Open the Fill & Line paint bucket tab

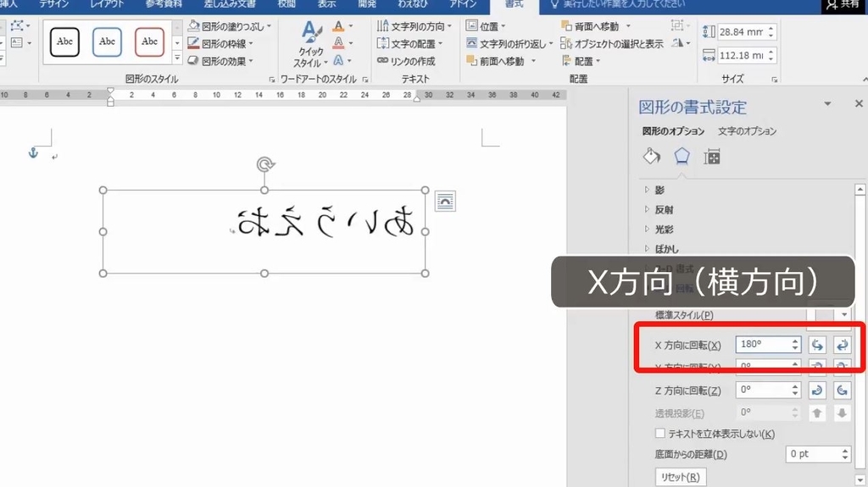(x=652, y=158)
